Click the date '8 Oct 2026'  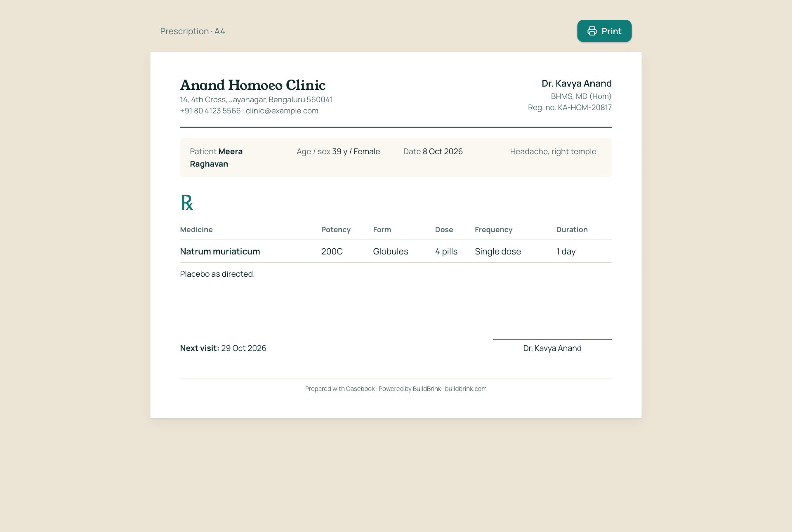tap(443, 151)
